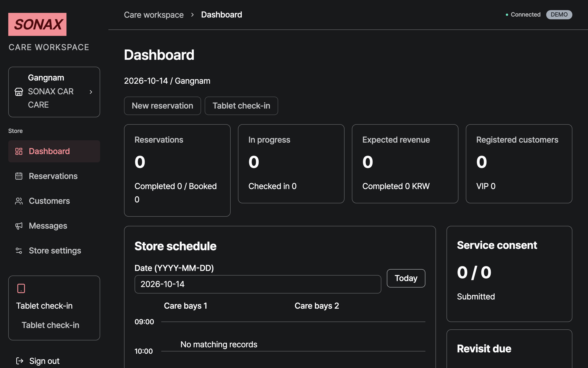Open the Revisit due card heading
This screenshot has height=368, width=588.
pyautogui.click(x=484, y=348)
